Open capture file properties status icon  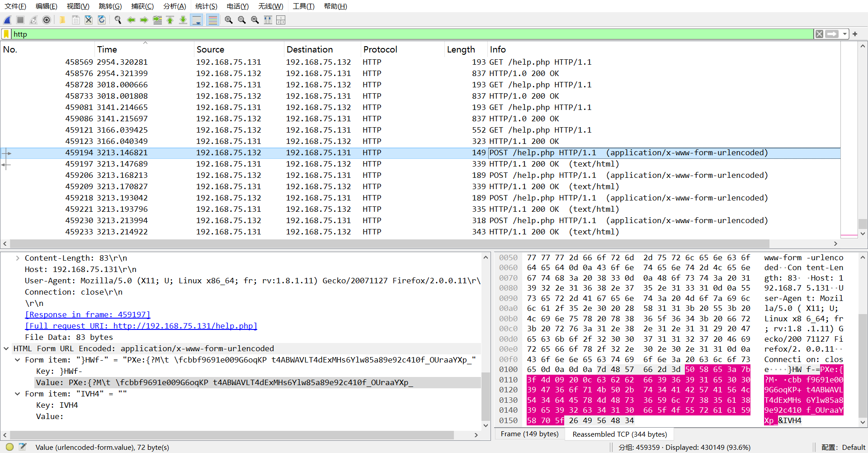23,447
